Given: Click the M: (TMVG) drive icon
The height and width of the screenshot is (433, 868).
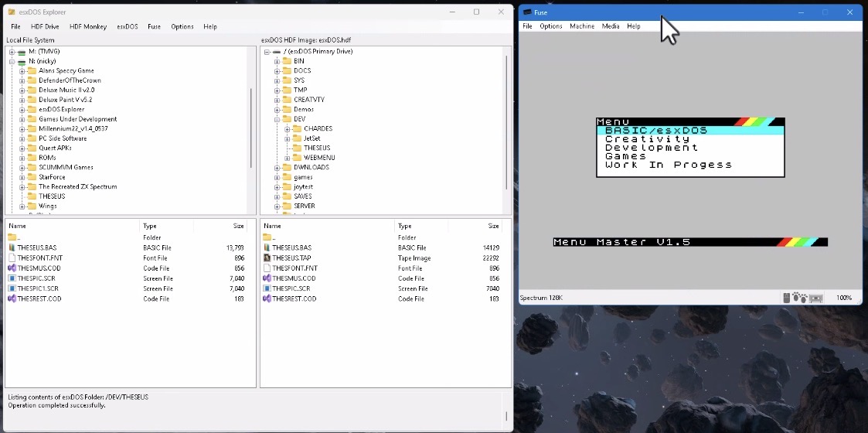Looking at the screenshot, I should coord(22,52).
